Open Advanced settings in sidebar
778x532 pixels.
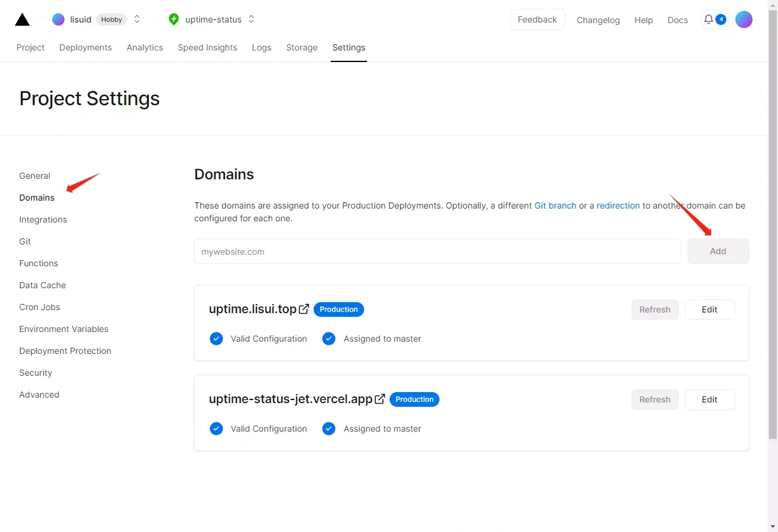[x=40, y=395]
